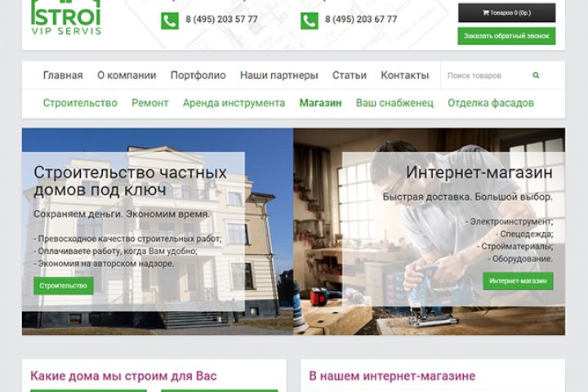The width and height of the screenshot is (588, 392).
Task: Click the green Строительство banner button
Action: click(x=64, y=286)
